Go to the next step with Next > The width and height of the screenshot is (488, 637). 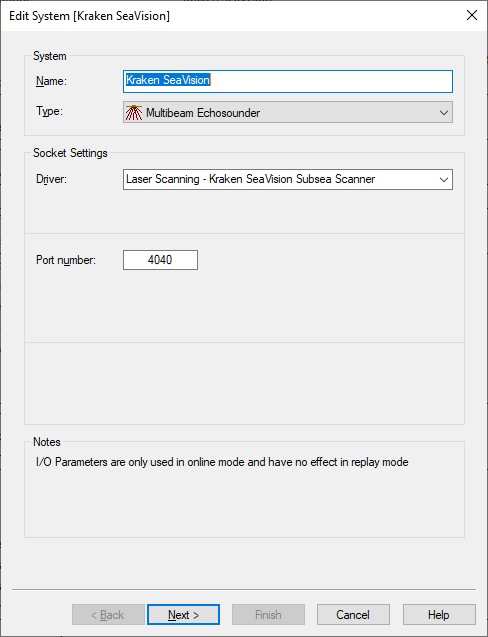click(183, 615)
